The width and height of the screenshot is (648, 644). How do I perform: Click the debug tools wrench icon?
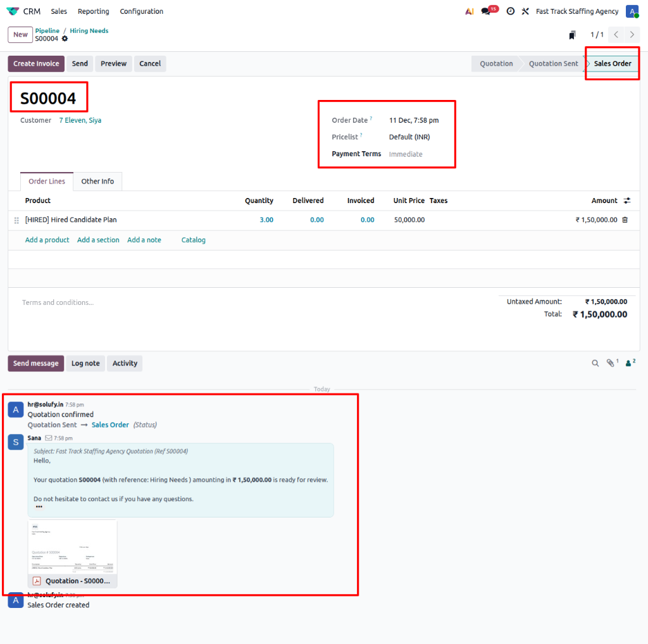tap(525, 11)
